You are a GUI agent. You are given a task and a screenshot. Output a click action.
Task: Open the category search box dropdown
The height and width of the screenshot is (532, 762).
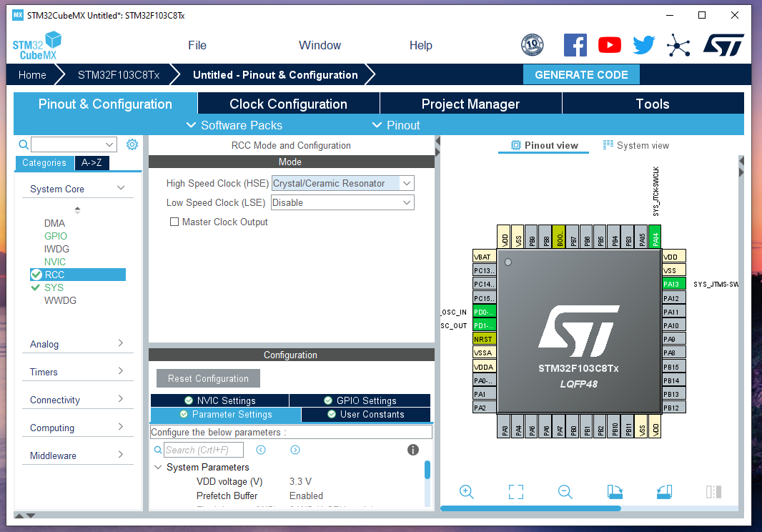pyautogui.click(x=110, y=144)
